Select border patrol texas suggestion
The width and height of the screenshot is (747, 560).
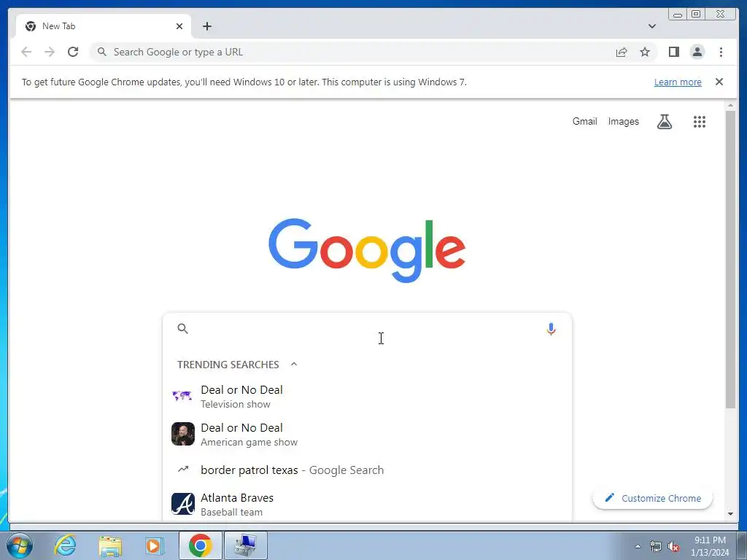(x=367, y=470)
